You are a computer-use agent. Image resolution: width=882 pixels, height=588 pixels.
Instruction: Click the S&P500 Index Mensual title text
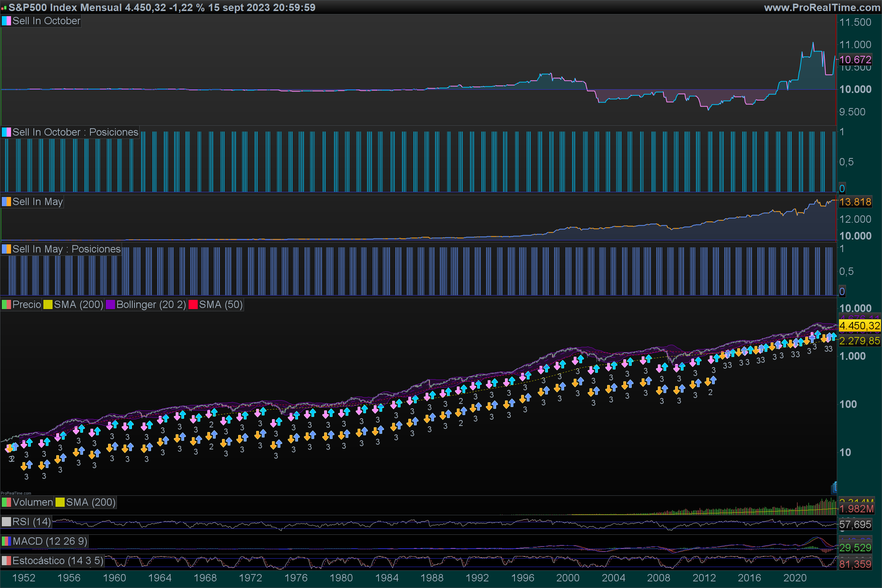65,7
